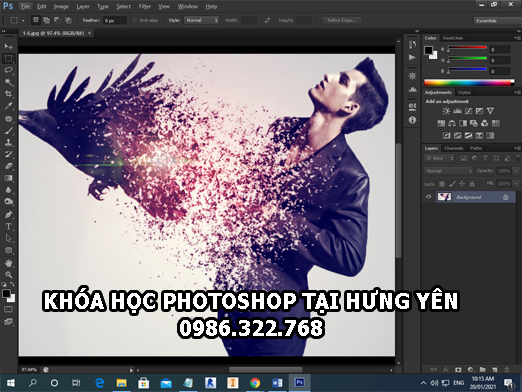
Task: Open the Essentials workspace dropdown
Action: (x=497, y=21)
